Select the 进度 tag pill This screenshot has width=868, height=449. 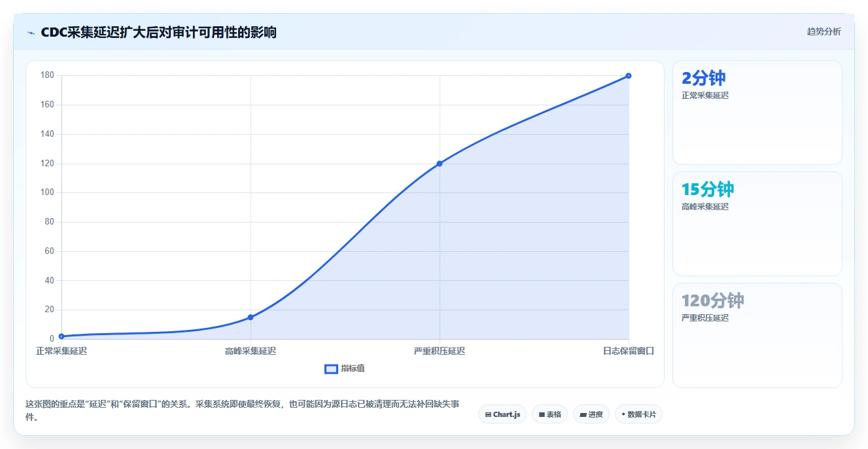pos(591,414)
